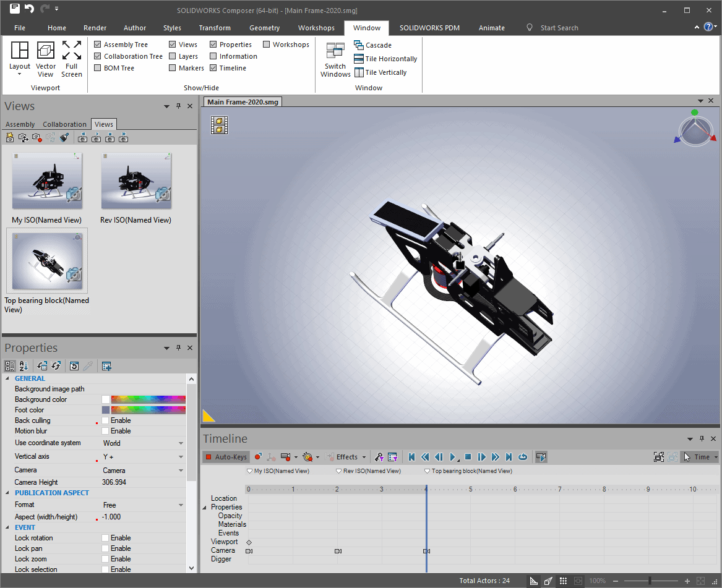Toggle the Collaboration Tree checkbox

[x=98, y=56]
